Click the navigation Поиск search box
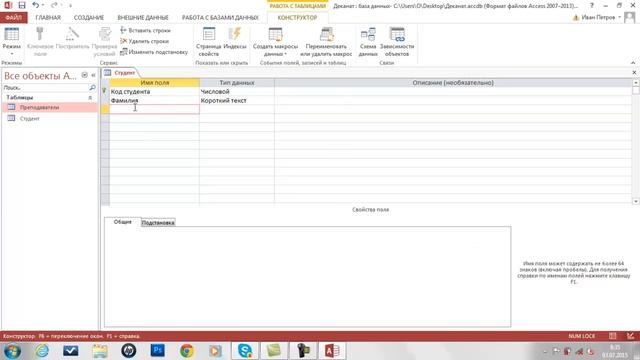The image size is (640, 360). [45, 87]
